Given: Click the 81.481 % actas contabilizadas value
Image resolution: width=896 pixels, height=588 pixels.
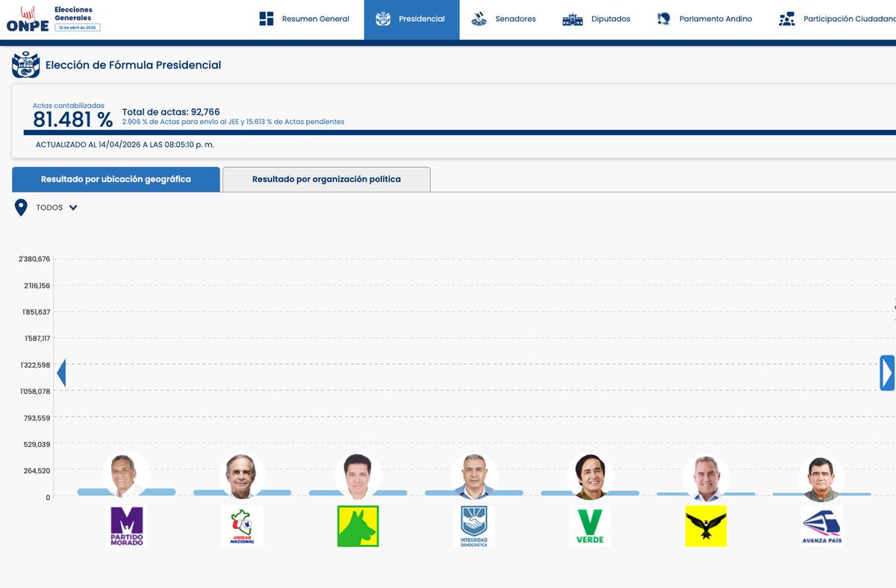Looking at the screenshot, I should pyautogui.click(x=72, y=119).
